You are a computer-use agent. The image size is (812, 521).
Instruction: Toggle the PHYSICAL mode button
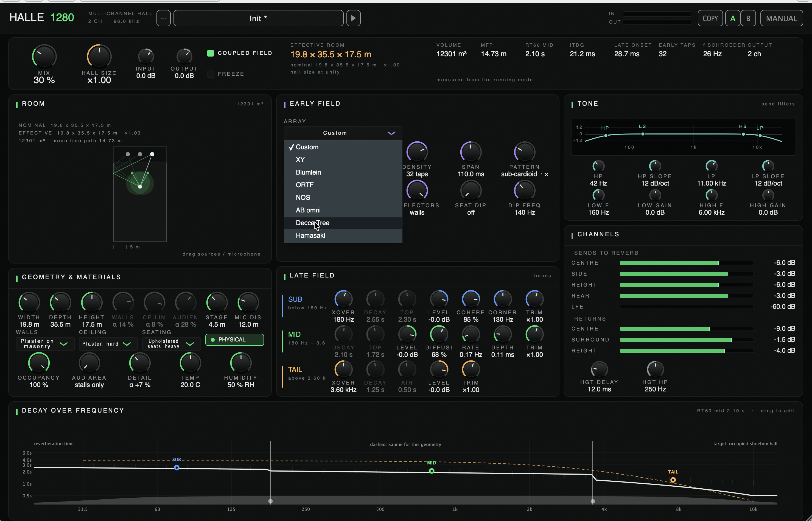tap(234, 340)
